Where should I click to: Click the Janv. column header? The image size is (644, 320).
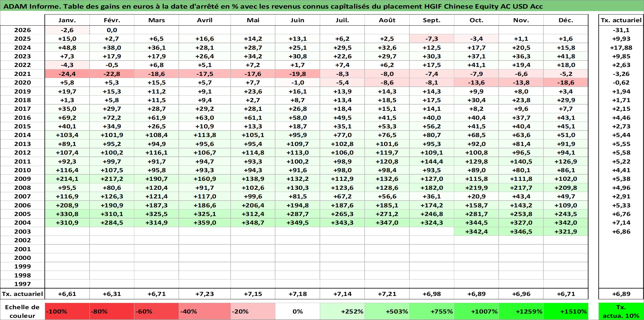click(x=67, y=20)
